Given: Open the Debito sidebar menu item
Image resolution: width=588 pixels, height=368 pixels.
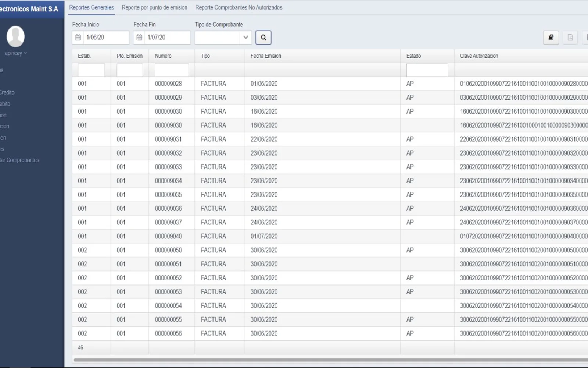Looking at the screenshot, I should 5,104.
